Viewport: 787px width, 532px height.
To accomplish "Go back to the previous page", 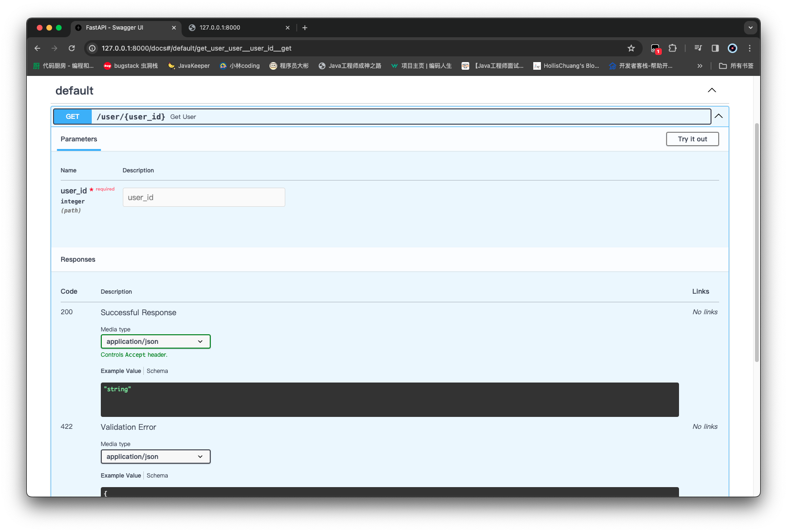I will click(37, 48).
